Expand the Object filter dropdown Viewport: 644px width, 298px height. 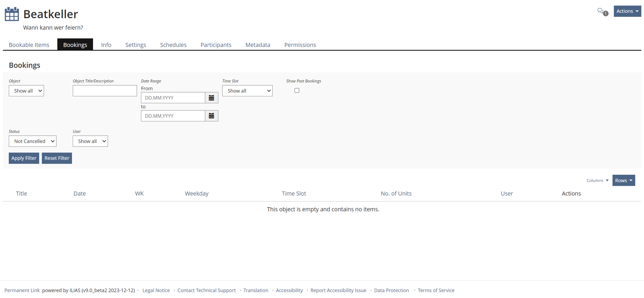click(26, 91)
